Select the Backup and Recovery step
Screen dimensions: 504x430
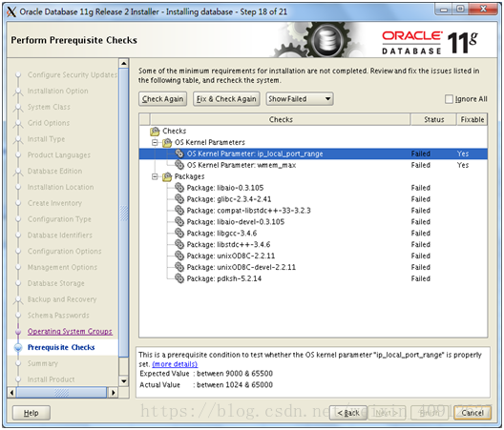click(x=62, y=299)
